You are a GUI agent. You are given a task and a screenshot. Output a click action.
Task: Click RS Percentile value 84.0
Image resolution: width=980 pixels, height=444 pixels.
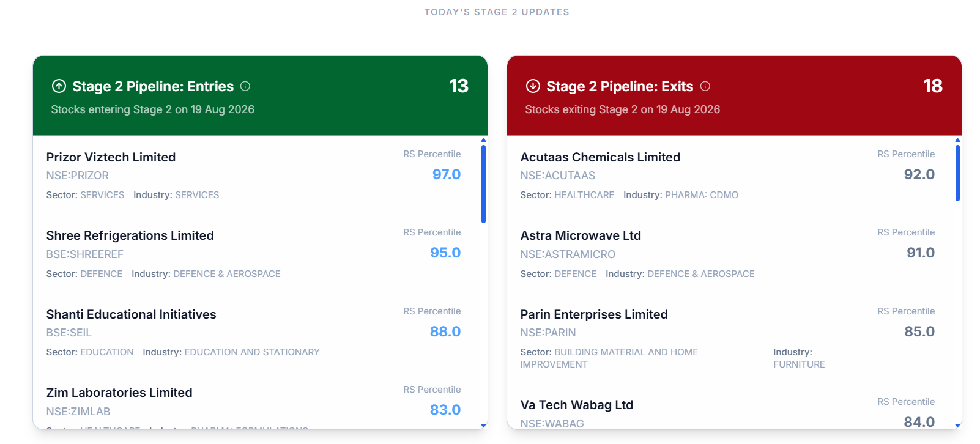[919, 422]
